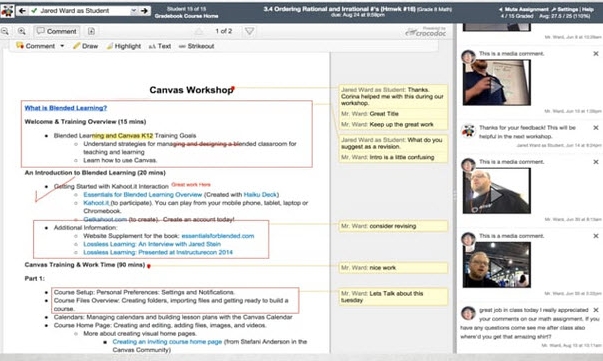The image size is (603, 361).
Task: Delete the first 'This is a media comment' entry
Action: tap(596, 54)
